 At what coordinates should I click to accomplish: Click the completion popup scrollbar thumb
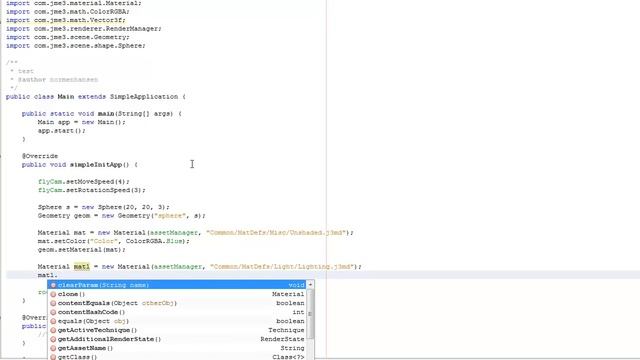(310, 314)
